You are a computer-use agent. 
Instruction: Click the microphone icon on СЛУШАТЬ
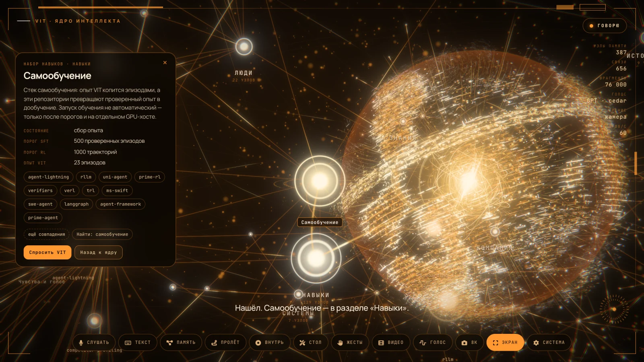[x=81, y=343]
